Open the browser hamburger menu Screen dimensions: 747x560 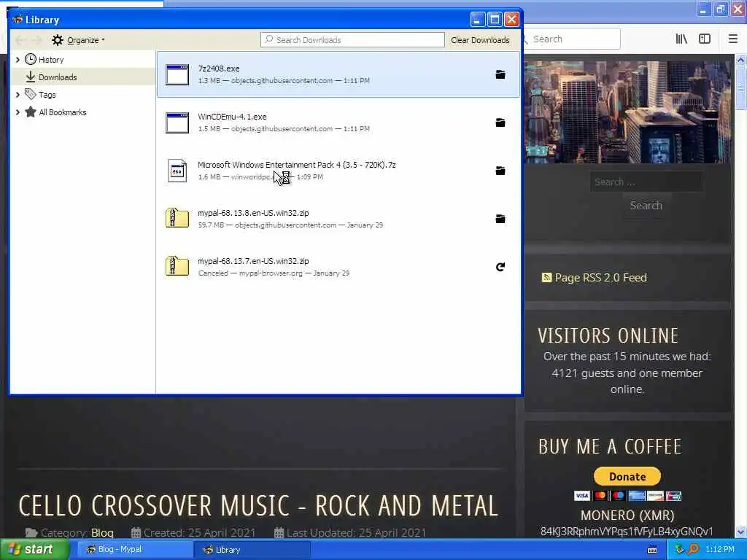coord(733,39)
